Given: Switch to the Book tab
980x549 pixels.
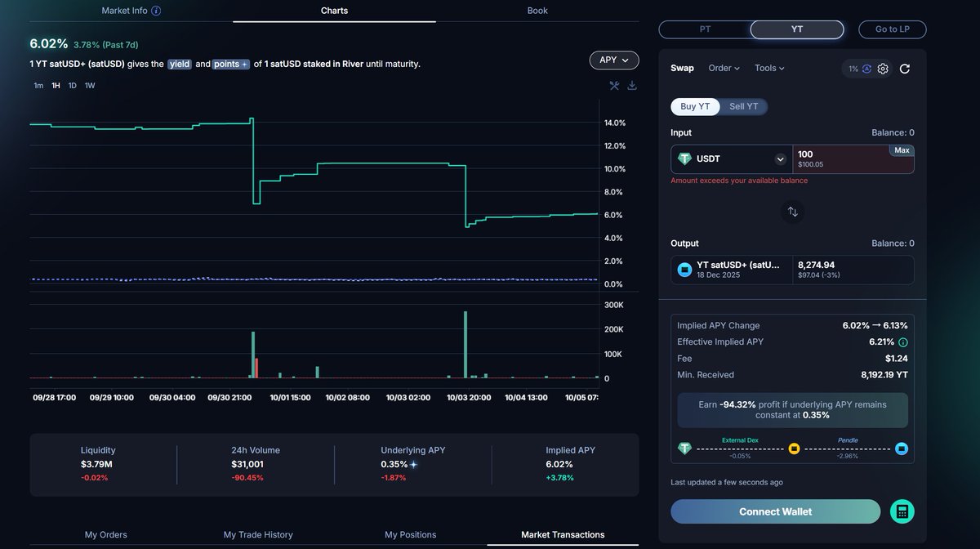Looking at the screenshot, I should [x=537, y=11].
